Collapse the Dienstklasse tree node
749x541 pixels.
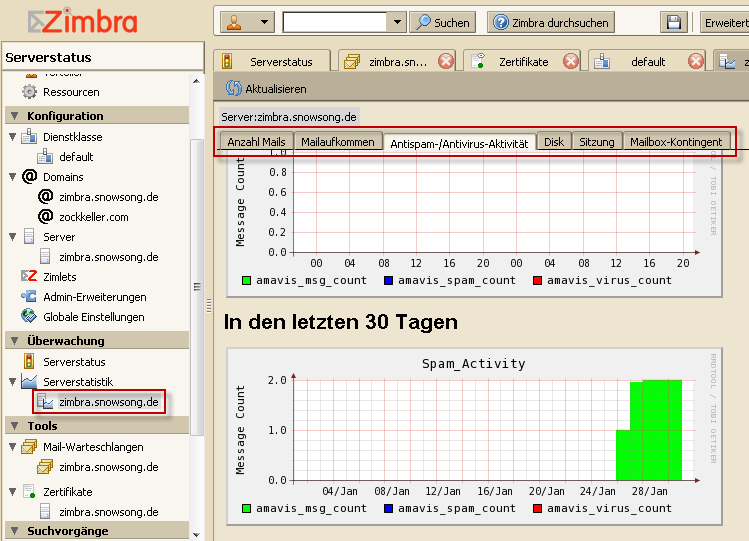pyautogui.click(x=12, y=137)
